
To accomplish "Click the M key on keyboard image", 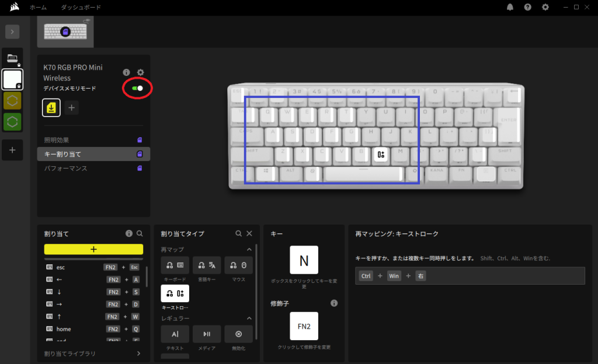I will (x=401, y=155).
